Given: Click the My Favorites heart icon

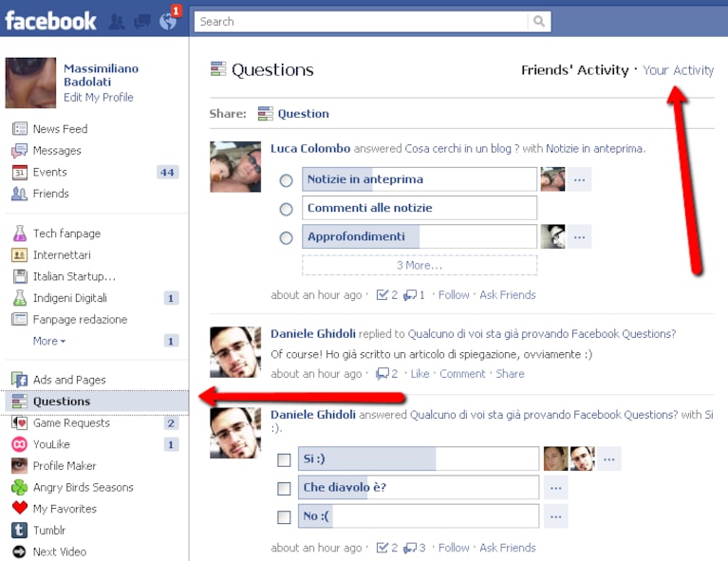Looking at the screenshot, I should [20, 508].
